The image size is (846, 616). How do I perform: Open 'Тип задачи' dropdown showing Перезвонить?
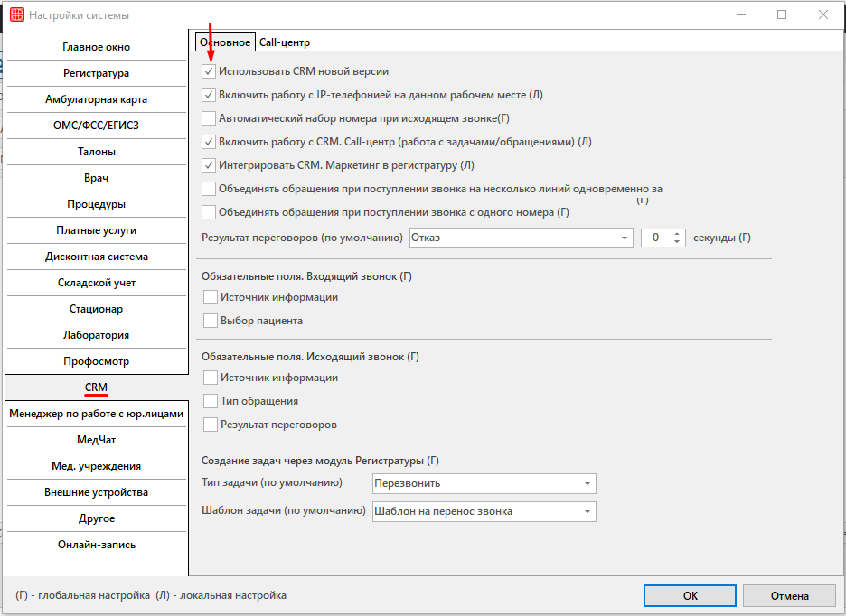point(484,483)
